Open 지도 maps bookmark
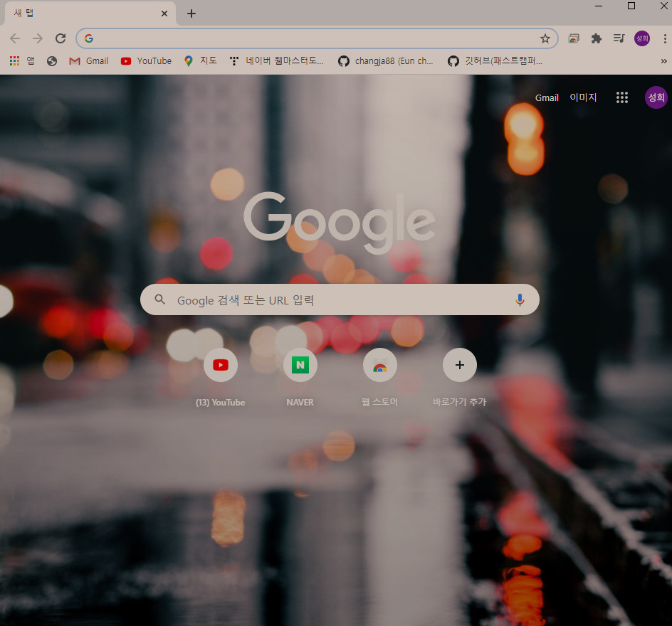The width and height of the screenshot is (672, 626). coord(200,61)
